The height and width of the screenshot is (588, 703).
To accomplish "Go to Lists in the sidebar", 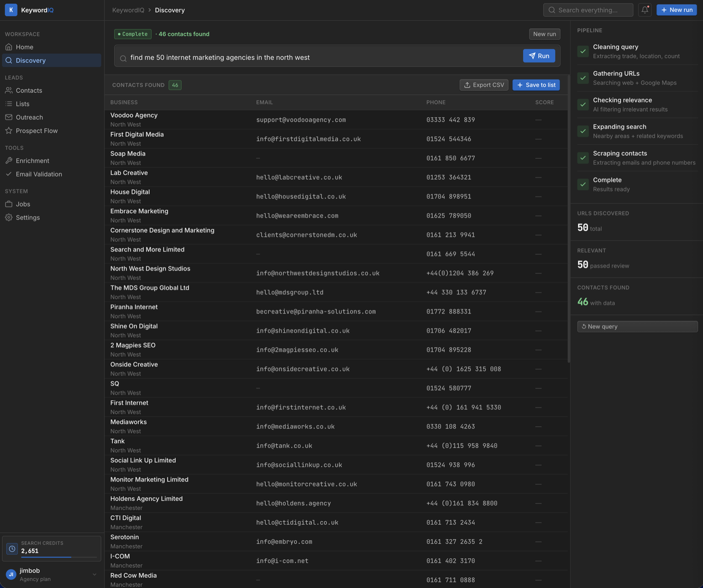I will point(22,104).
